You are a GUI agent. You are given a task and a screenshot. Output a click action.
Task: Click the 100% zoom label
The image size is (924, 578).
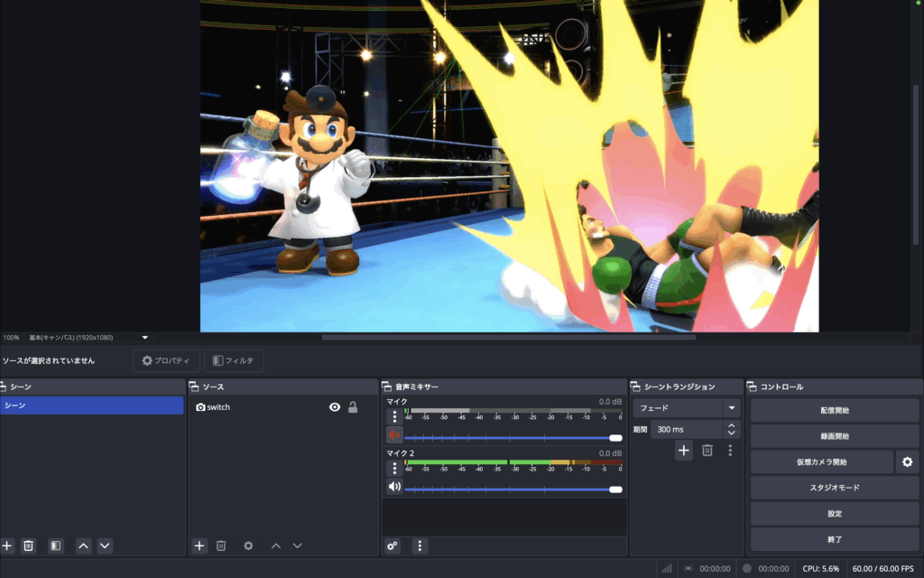11,338
